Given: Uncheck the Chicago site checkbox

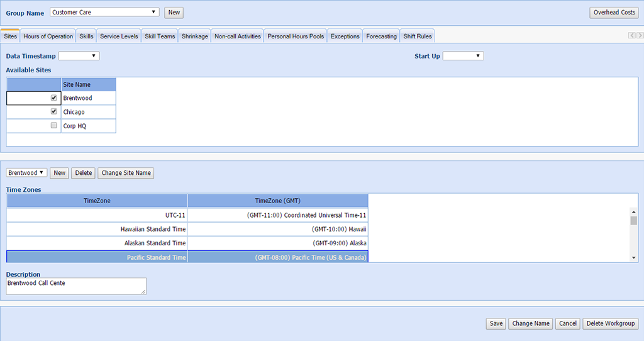Looking at the screenshot, I should (x=54, y=112).
